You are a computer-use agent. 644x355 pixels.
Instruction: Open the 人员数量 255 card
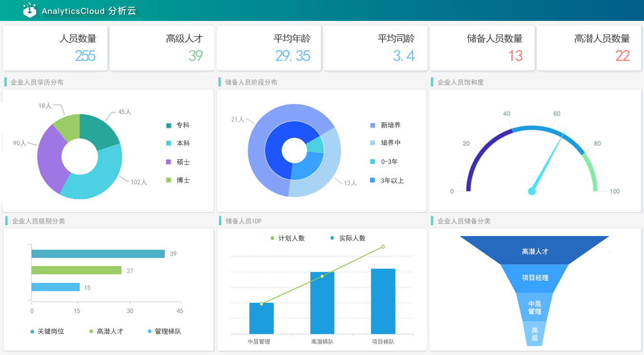[x=56, y=48]
